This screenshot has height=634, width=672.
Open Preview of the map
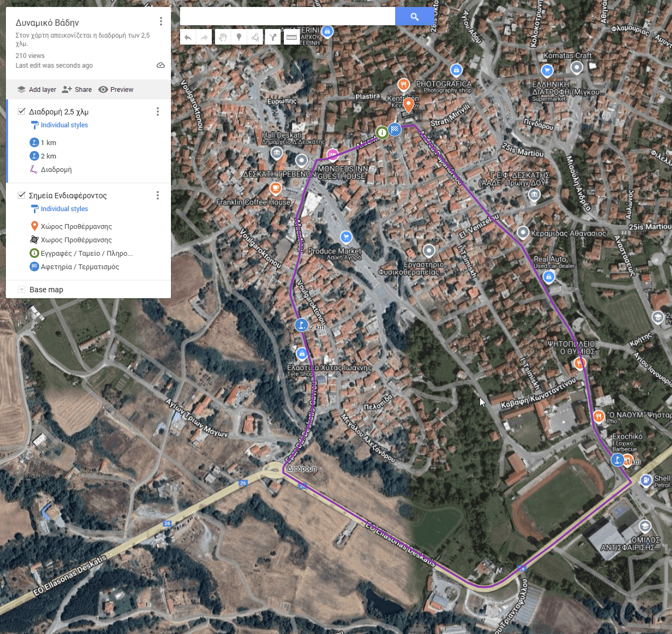point(116,90)
